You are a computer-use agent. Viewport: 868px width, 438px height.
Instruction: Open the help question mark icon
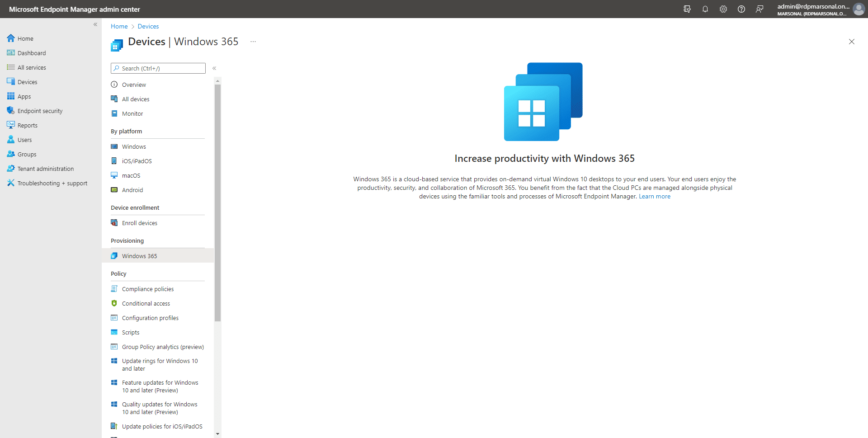pos(741,9)
